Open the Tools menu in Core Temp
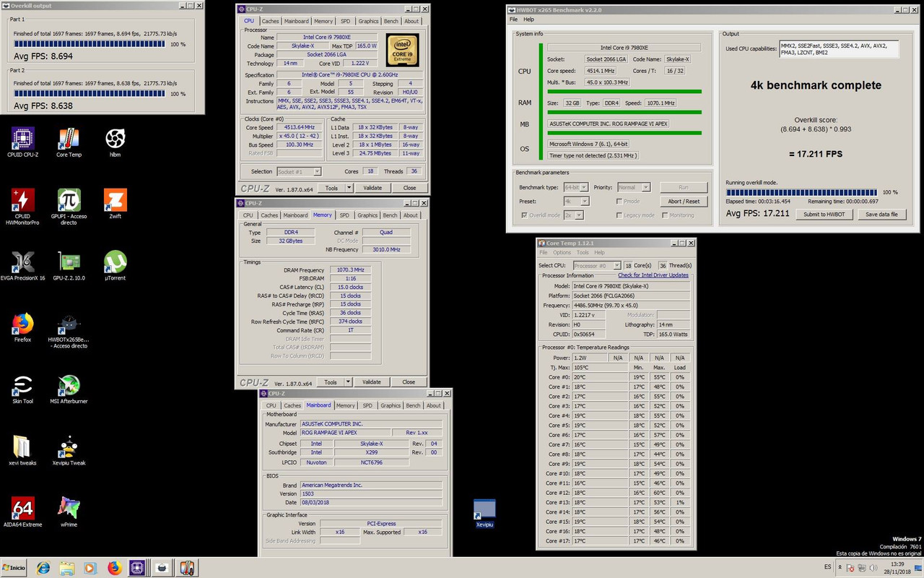 [583, 253]
